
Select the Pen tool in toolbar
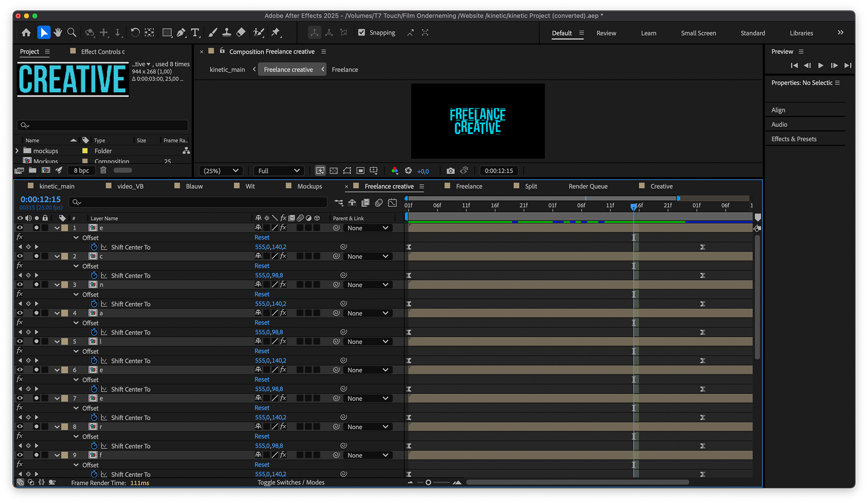pyautogui.click(x=181, y=33)
